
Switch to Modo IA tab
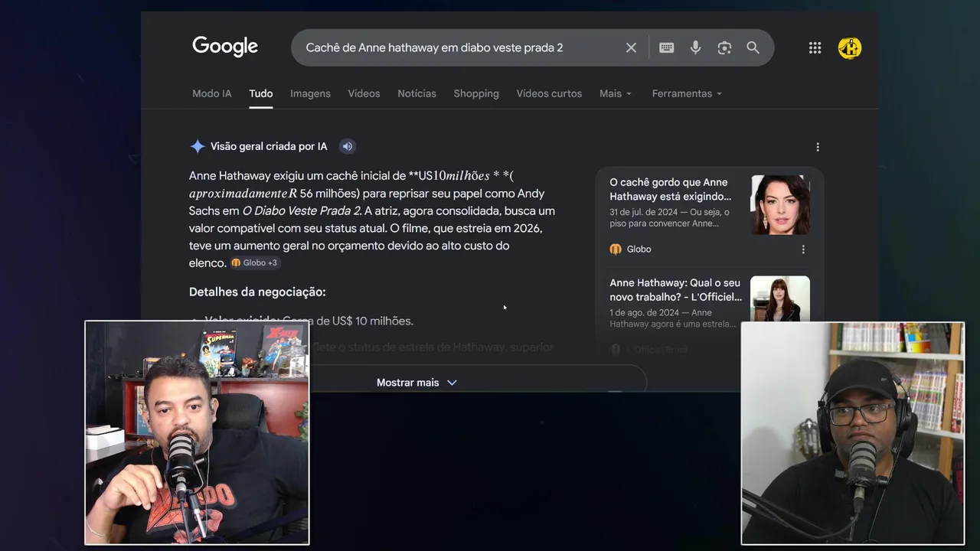[x=211, y=93]
